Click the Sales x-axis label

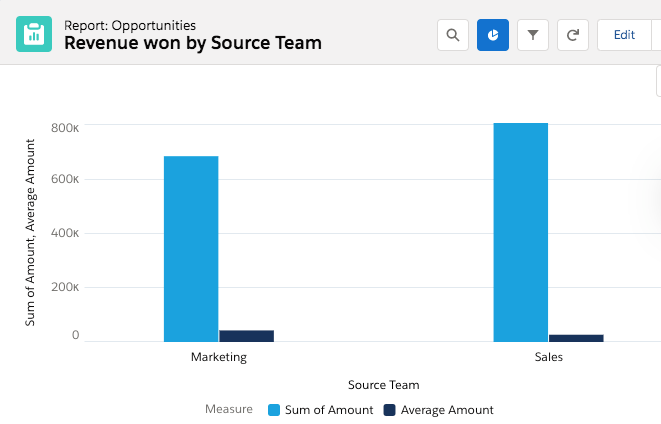[x=548, y=357]
